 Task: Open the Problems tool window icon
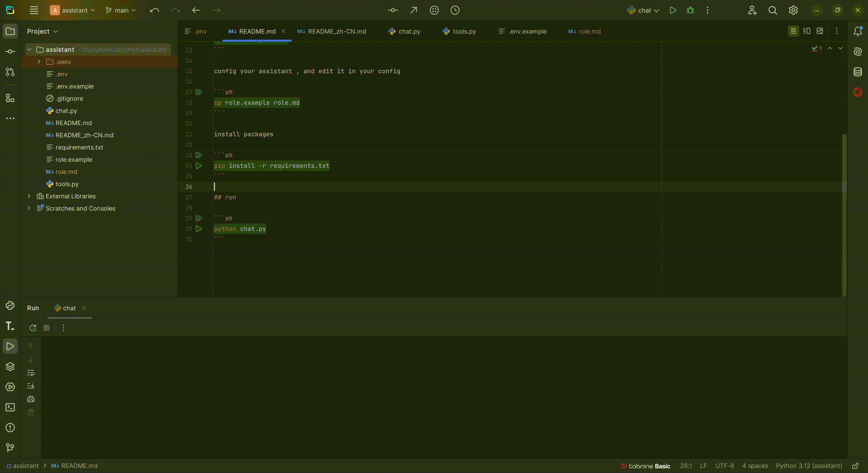click(x=10, y=428)
